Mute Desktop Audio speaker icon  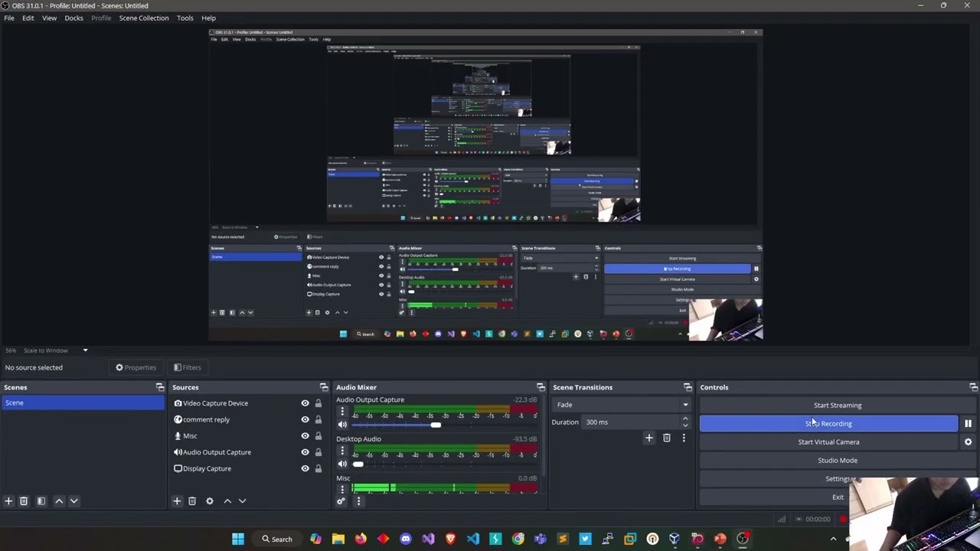pyautogui.click(x=342, y=464)
